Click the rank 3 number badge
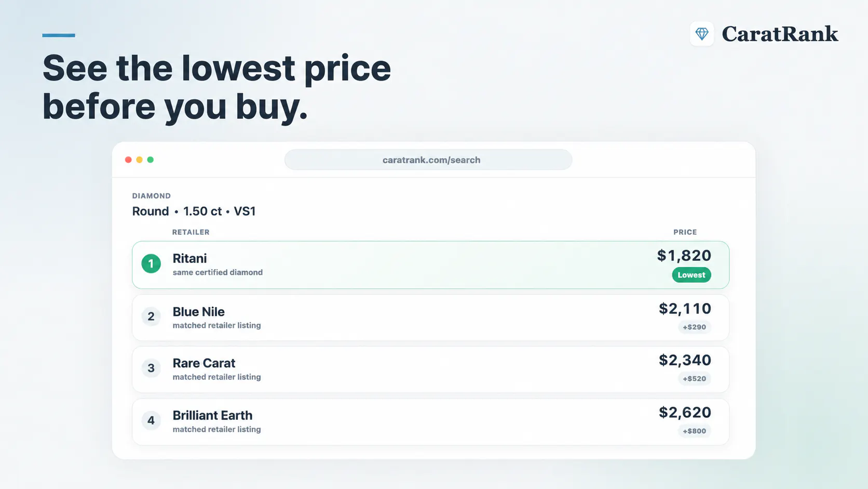 (151, 368)
